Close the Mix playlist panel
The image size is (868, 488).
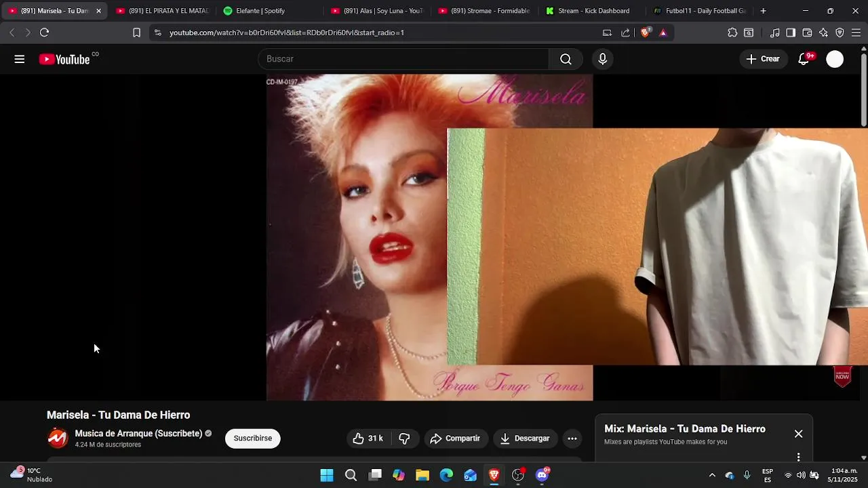coord(798,434)
